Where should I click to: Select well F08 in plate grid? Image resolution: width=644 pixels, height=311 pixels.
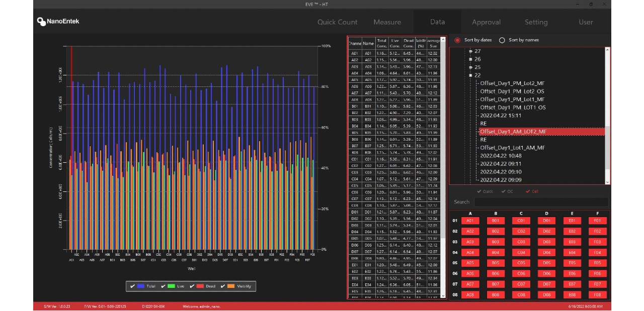point(597,295)
